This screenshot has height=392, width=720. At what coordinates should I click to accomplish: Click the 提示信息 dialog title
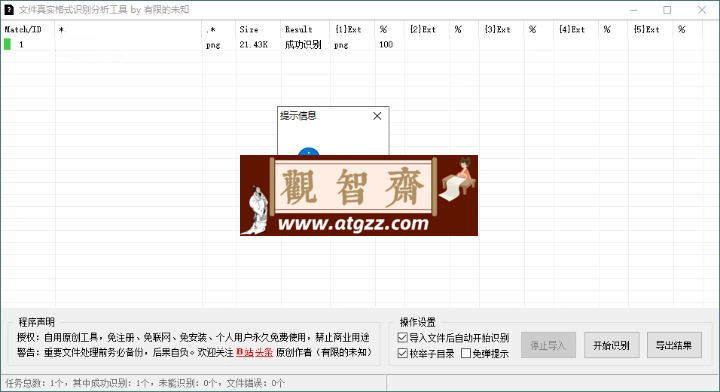tap(298, 116)
